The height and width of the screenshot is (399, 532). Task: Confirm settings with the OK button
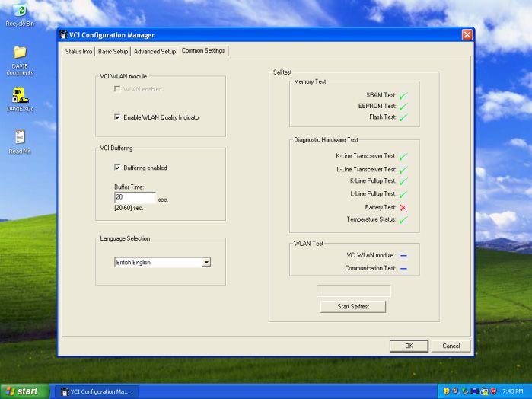pos(409,346)
